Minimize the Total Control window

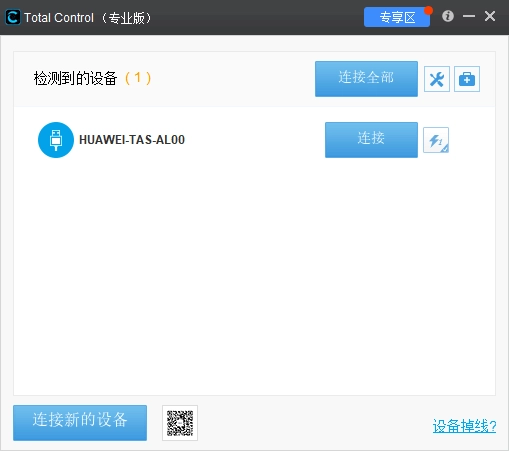pyautogui.click(x=469, y=16)
